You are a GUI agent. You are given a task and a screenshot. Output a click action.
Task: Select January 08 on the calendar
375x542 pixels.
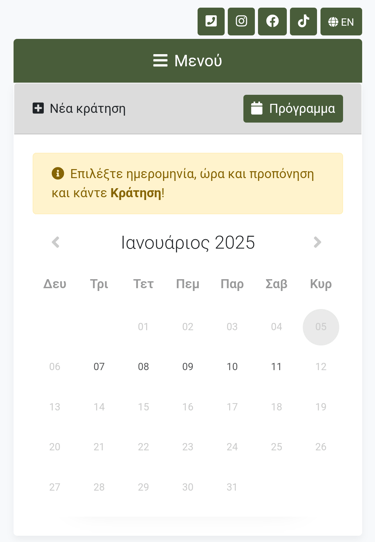coord(143,366)
